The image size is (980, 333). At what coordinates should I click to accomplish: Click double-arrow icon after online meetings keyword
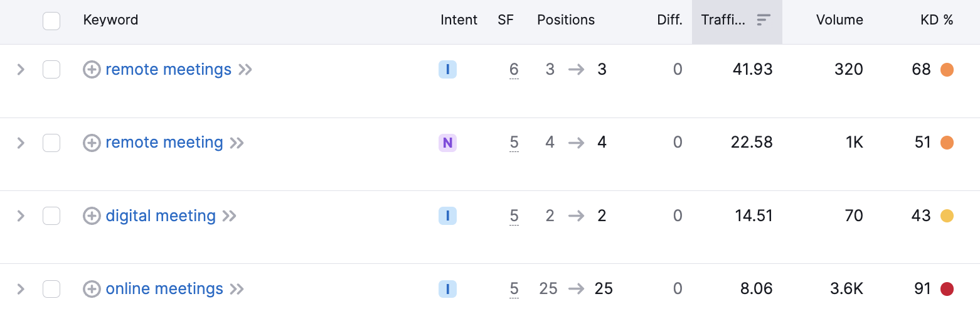click(x=237, y=289)
